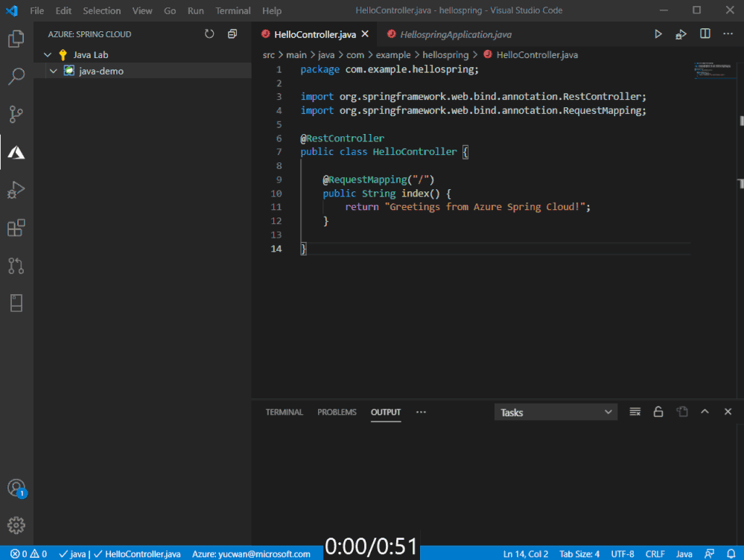Open the Run and Debug view
This screenshot has width=744, height=560.
(x=16, y=190)
